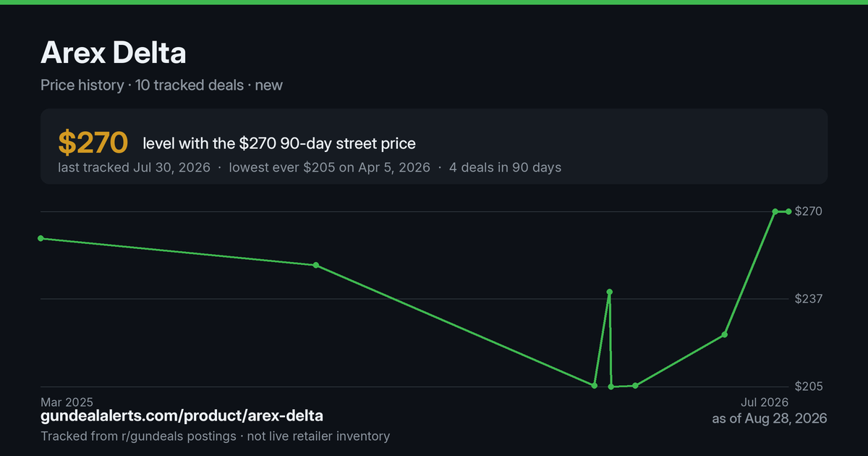Viewport: 868px width, 456px height.
Task: Click the Jul 2026 x-axis label
Action: point(764,402)
